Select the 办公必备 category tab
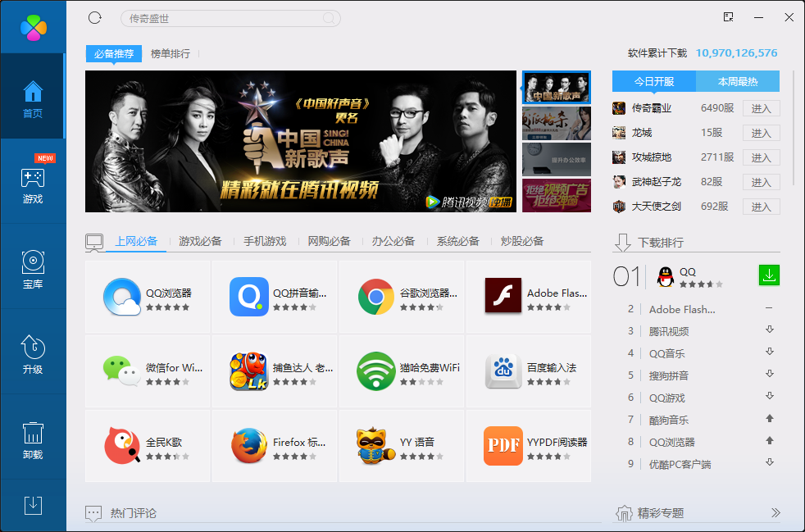Viewport: 805px width, 532px height. [x=393, y=241]
